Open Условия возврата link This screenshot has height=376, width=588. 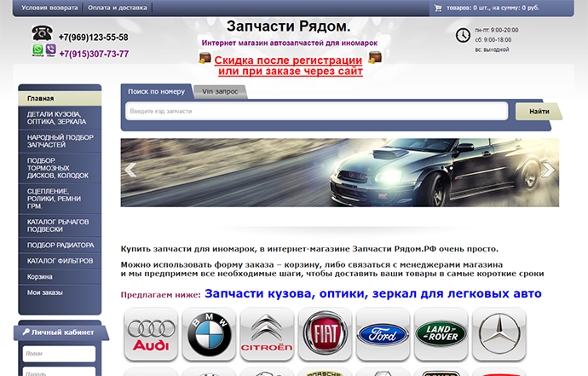pyautogui.click(x=49, y=8)
